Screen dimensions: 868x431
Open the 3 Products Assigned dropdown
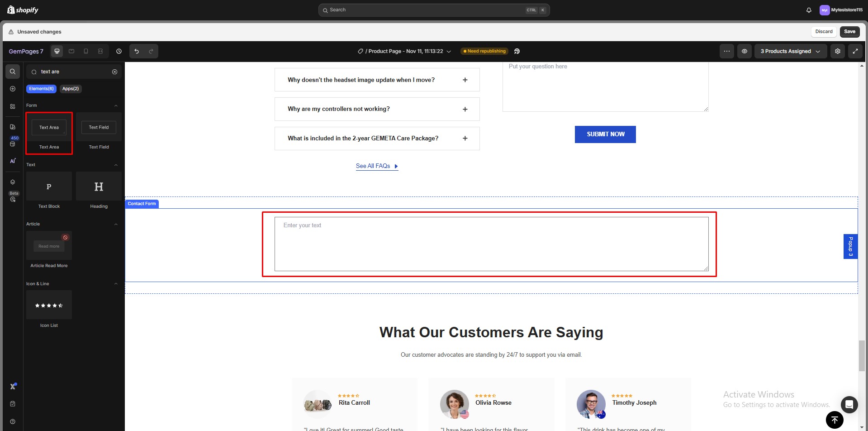coord(790,51)
